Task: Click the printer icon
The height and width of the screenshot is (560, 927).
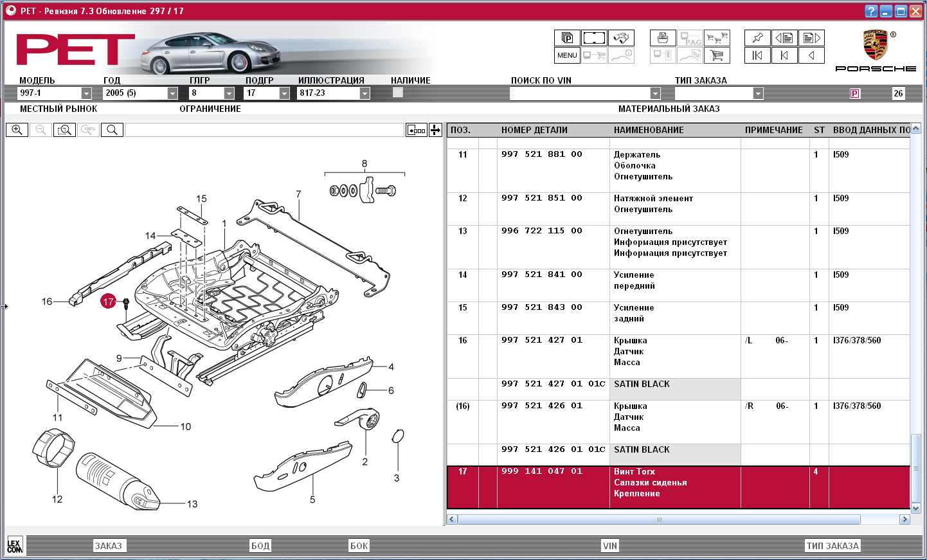Action: (x=663, y=38)
